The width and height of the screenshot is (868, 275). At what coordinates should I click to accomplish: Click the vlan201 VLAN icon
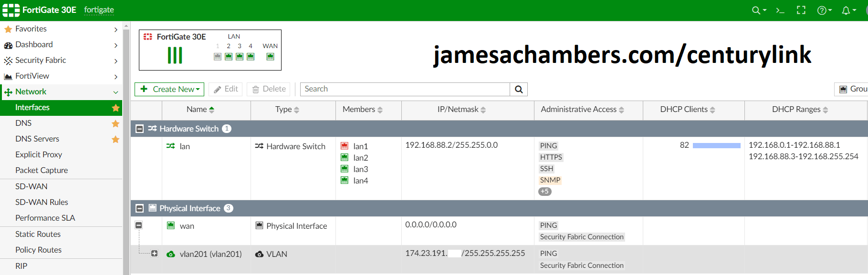tap(171, 254)
